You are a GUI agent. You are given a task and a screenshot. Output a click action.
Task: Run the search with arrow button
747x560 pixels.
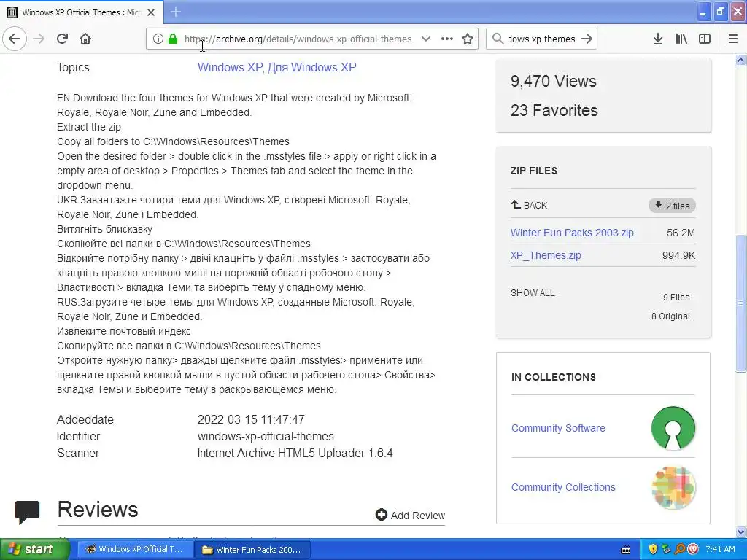[587, 39]
